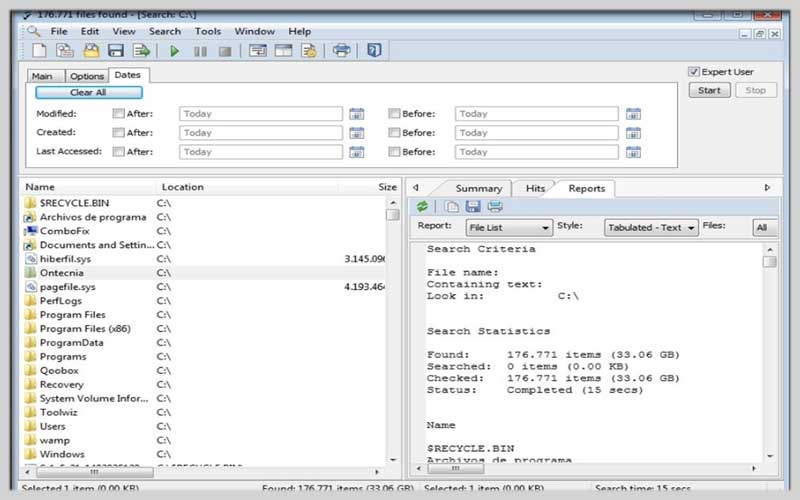Stop the search with the square stop icon
Viewport: 800px width, 500px height.
pyautogui.click(x=225, y=51)
